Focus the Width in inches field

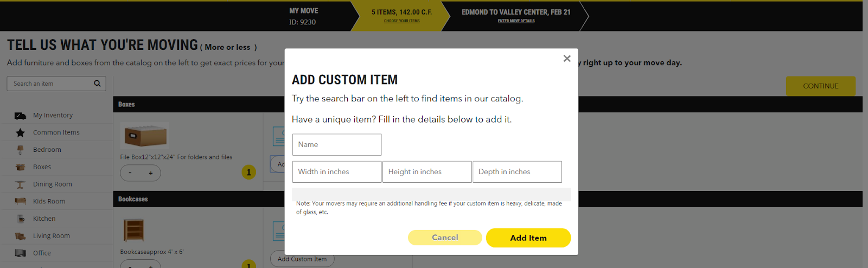(x=337, y=171)
